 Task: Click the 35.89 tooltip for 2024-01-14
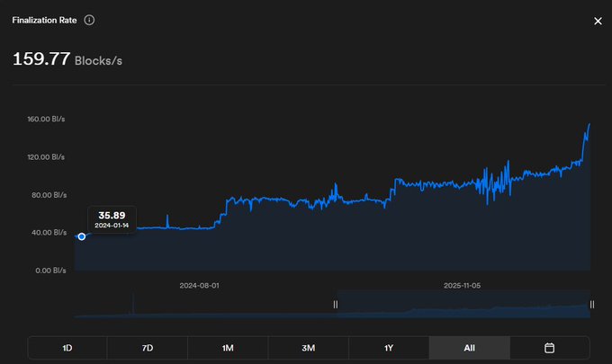pyautogui.click(x=112, y=220)
